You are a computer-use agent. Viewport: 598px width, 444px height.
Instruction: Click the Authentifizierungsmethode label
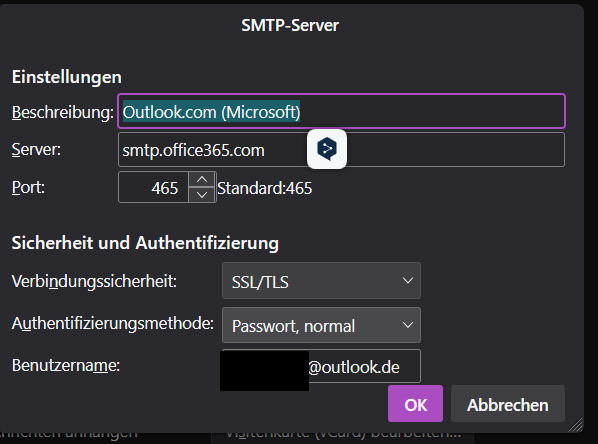click(113, 323)
